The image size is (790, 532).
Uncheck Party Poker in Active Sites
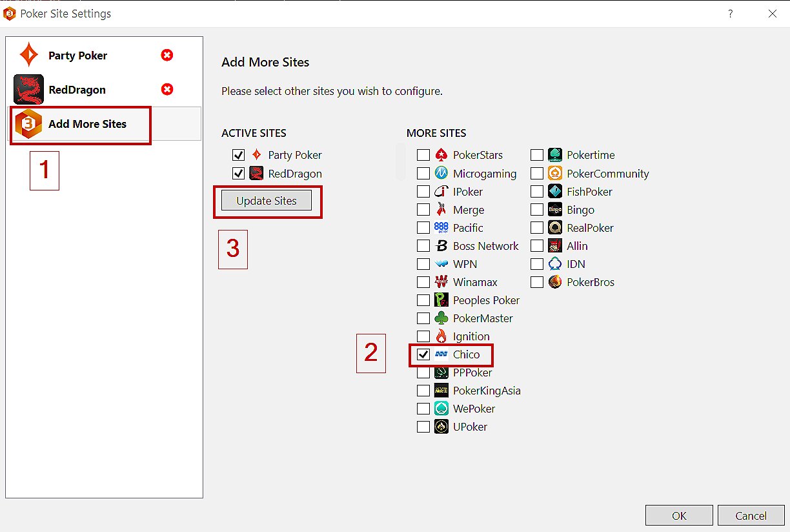coord(238,155)
